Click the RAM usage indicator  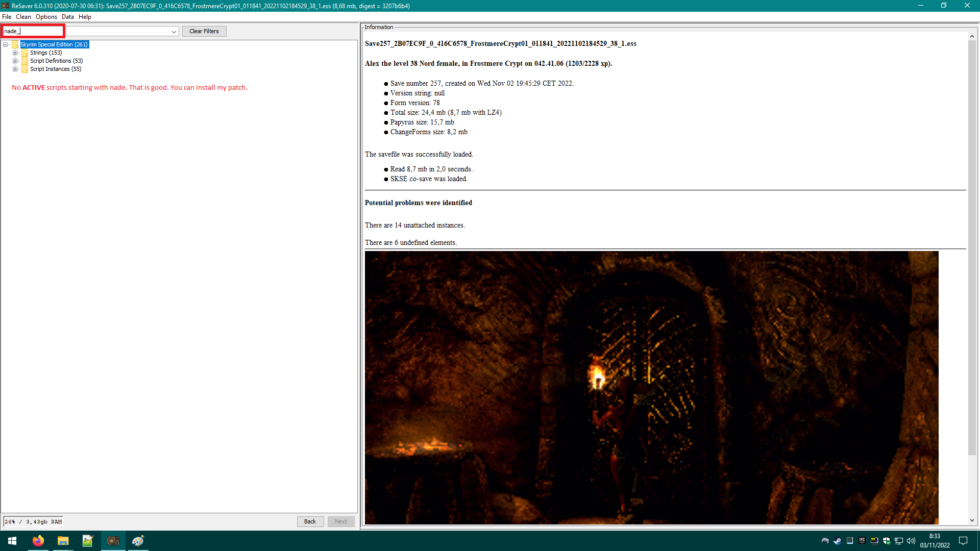pyautogui.click(x=33, y=521)
